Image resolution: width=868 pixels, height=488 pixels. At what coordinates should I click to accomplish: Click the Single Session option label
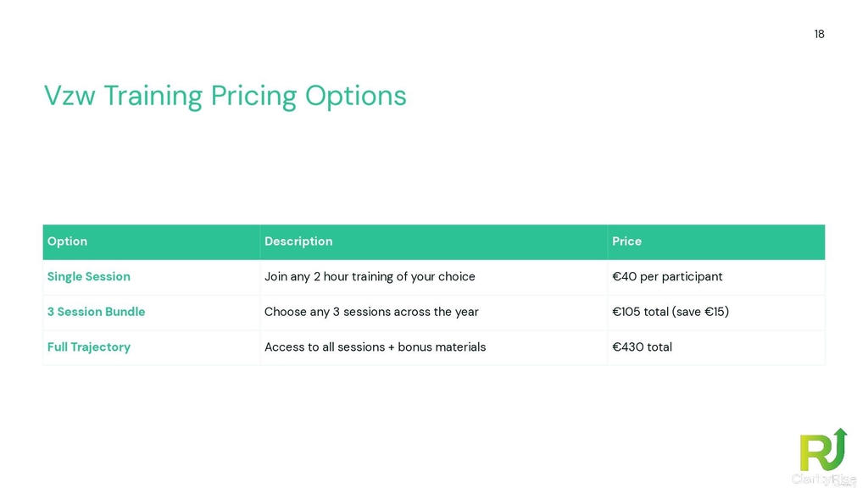click(89, 277)
